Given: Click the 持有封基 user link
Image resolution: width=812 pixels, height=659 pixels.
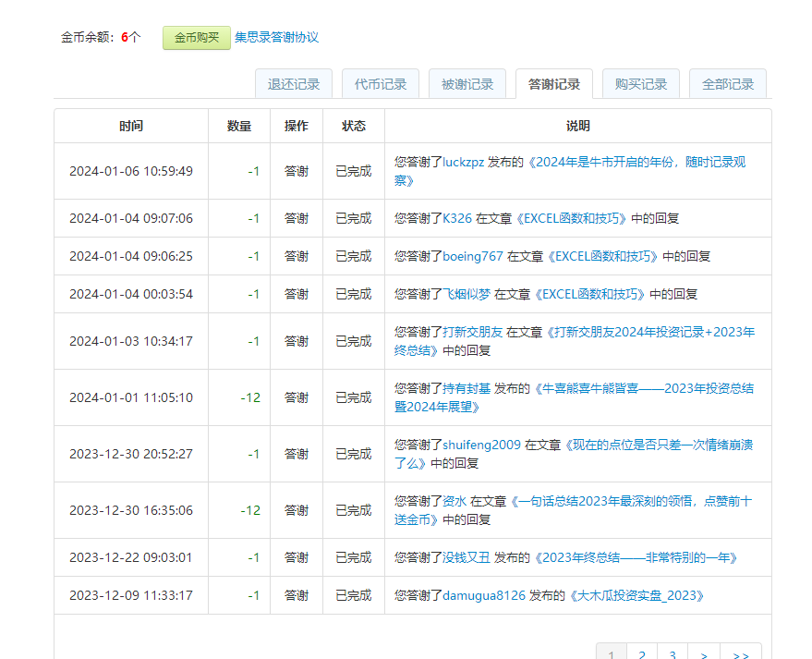Looking at the screenshot, I should pos(467,389).
